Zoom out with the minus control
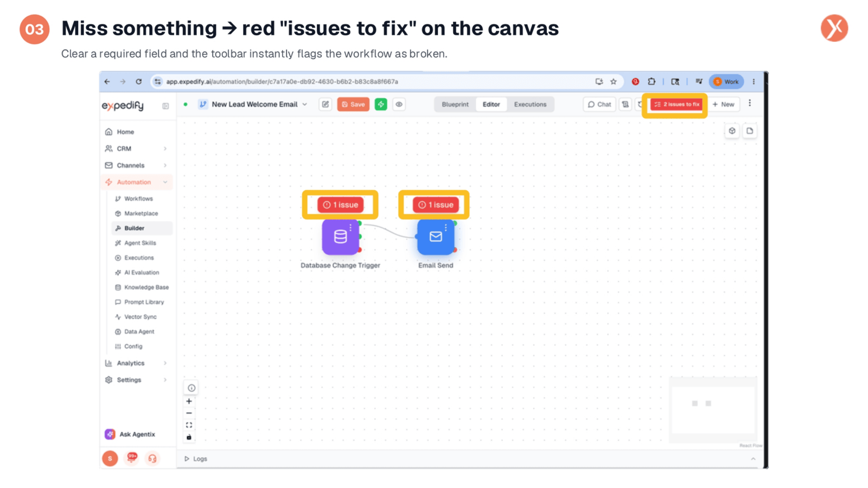868x488 pixels. point(189,413)
